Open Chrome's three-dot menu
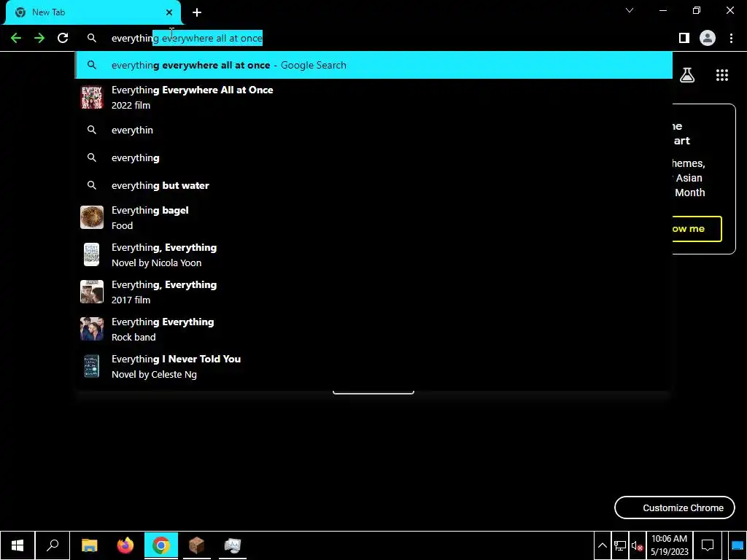Viewport: 747px width, 560px height. (x=731, y=38)
